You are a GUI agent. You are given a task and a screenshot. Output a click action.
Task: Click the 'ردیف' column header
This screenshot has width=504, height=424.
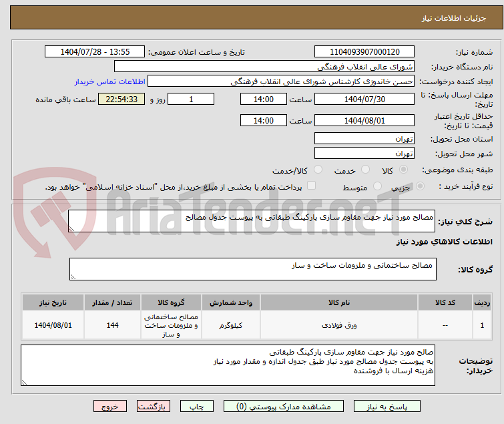point(482,303)
